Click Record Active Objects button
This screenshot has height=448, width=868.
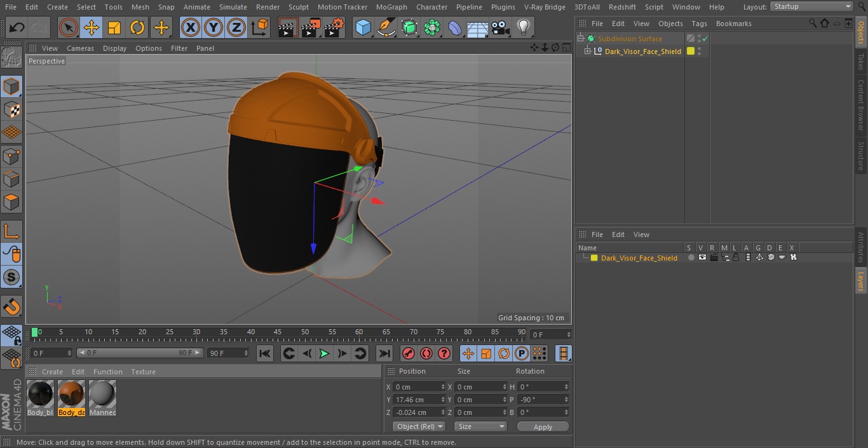click(x=409, y=353)
